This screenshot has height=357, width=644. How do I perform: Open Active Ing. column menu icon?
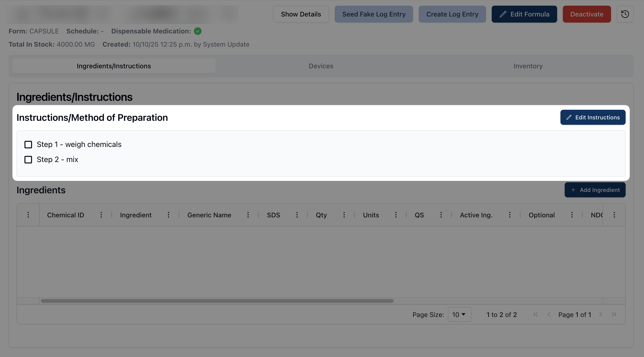[510, 215]
